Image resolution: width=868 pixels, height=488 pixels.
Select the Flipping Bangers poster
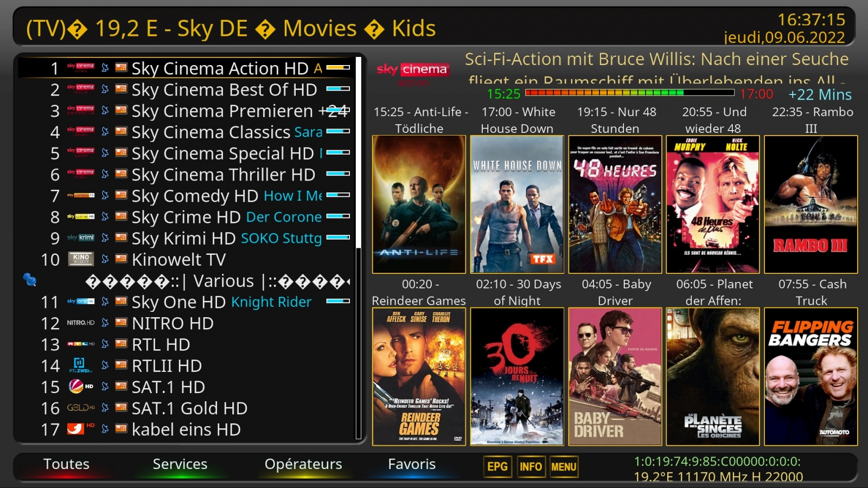coord(811,376)
